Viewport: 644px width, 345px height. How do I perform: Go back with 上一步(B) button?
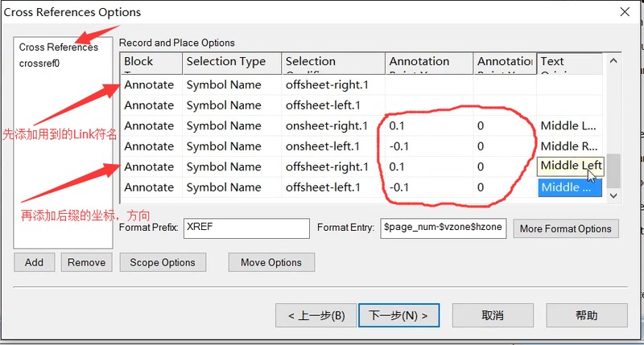(x=316, y=315)
